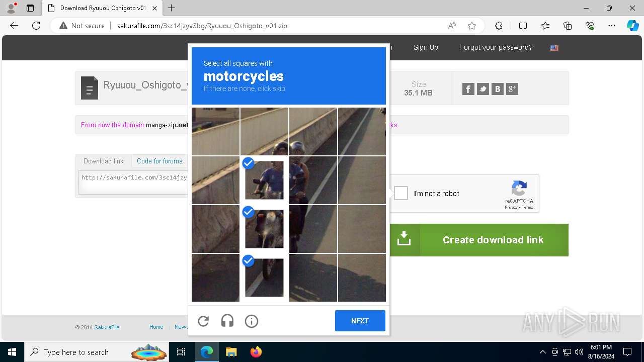
Task: Click the Not secure warning indicator
Action: 82,26
